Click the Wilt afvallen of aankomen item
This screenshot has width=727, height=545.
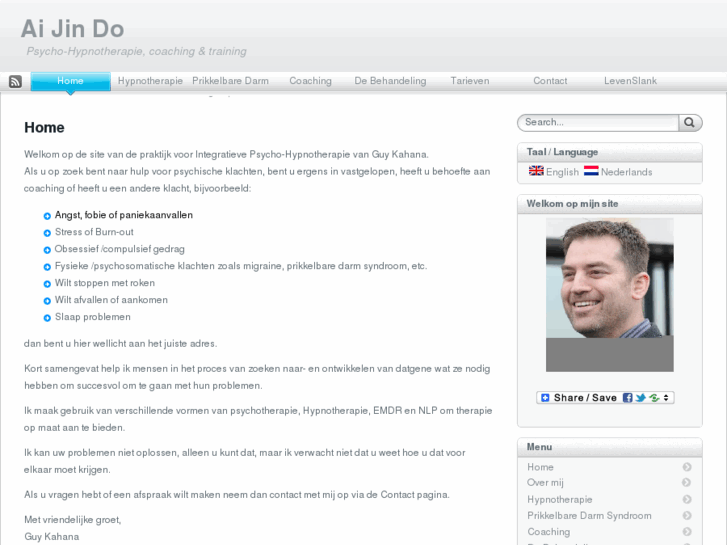pos(111,300)
